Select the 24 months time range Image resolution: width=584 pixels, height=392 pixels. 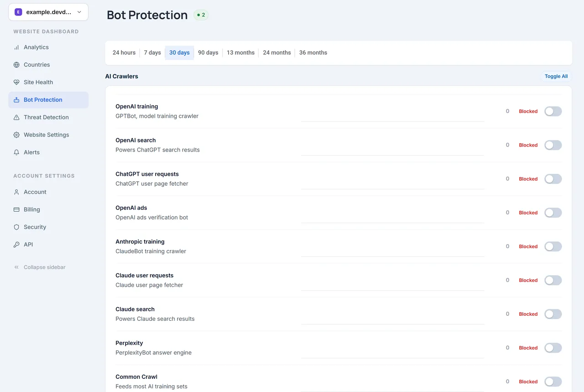pos(277,52)
